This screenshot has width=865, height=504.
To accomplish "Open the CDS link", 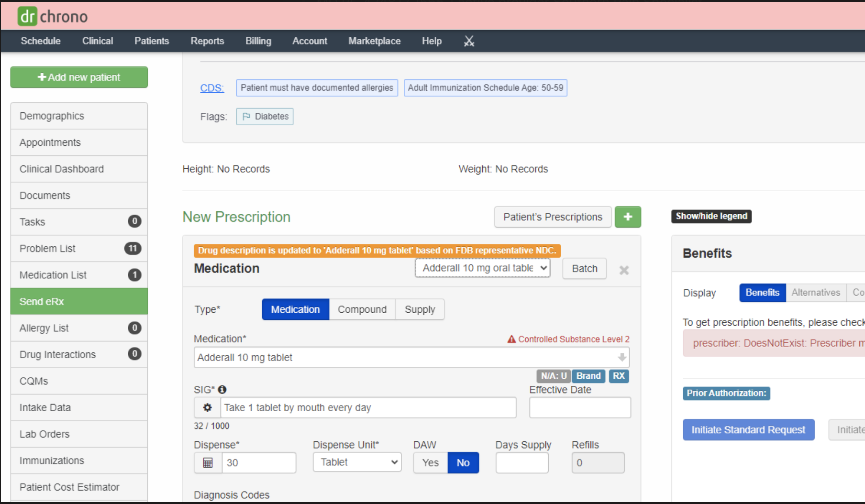I will tap(212, 88).
